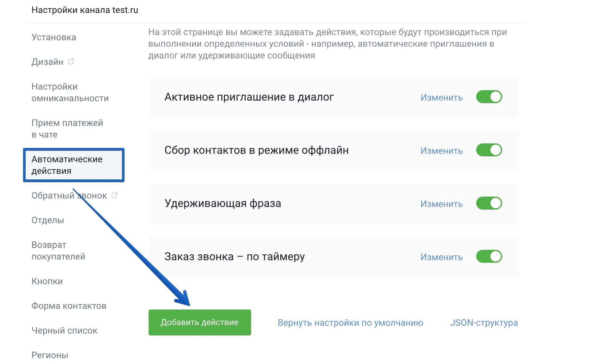Select Прием платежей в чате menu item
The height and width of the screenshot is (364, 593).
click(x=67, y=129)
